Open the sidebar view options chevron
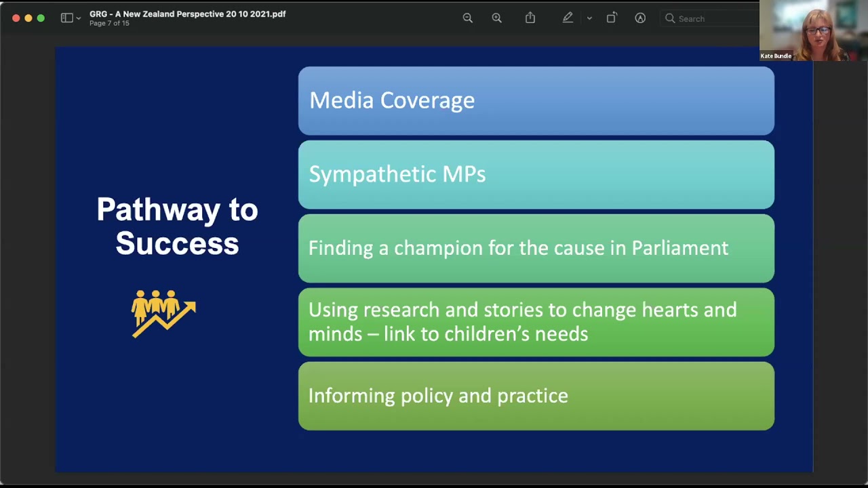This screenshot has height=488, width=868. [x=79, y=18]
